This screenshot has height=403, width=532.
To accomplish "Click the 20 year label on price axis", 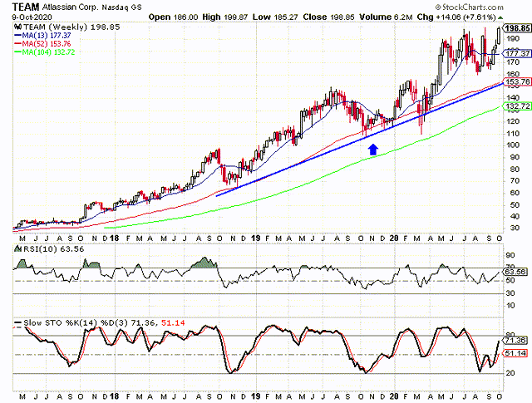I will [x=393, y=238].
